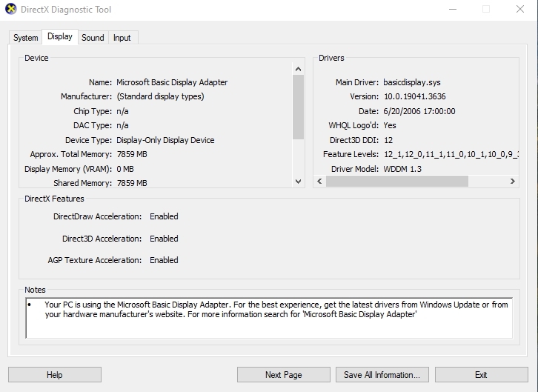Minimize the DirectX Diagnostic Tool window
The height and width of the screenshot is (392, 538).
coord(453,9)
